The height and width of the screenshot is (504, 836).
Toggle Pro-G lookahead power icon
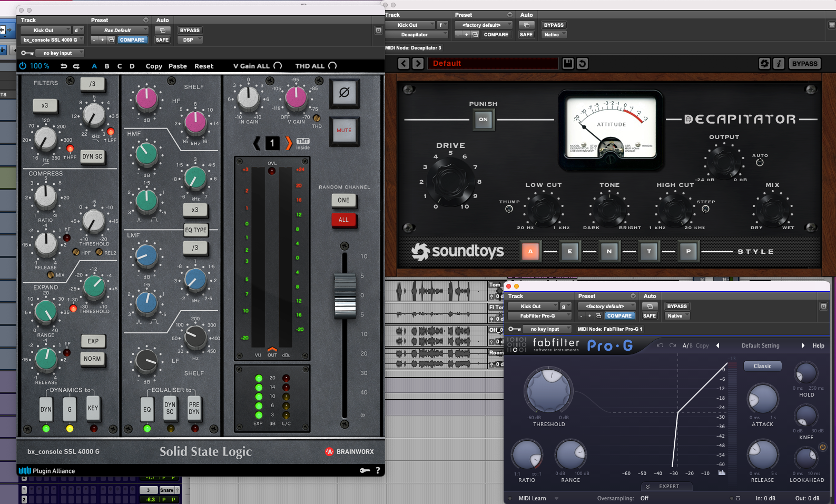[x=822, y=447]
